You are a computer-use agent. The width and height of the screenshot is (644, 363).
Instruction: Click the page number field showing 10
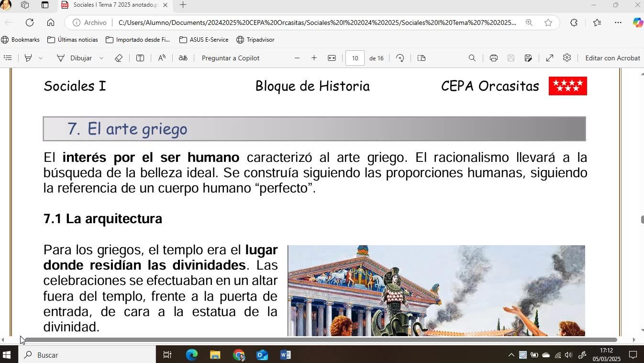tap(355, 58)
